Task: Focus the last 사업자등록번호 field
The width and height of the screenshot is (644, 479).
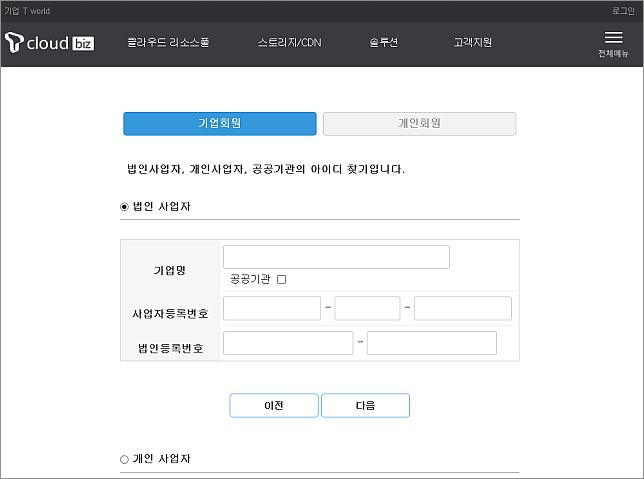Action: coord(463,308)
